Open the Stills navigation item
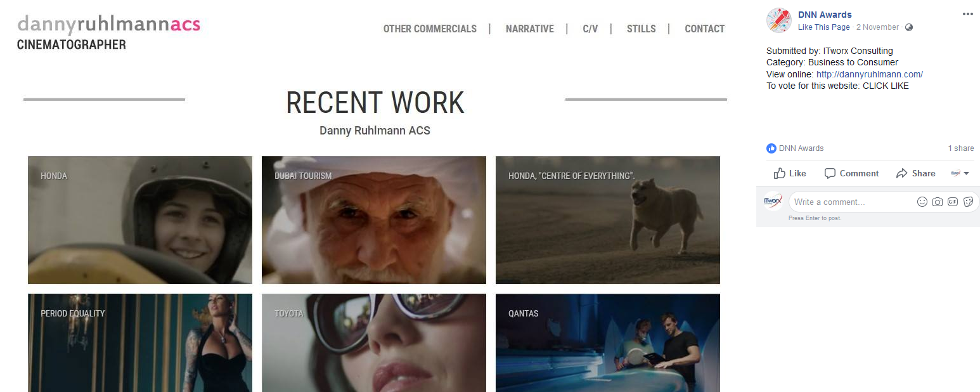 (641, 29)
